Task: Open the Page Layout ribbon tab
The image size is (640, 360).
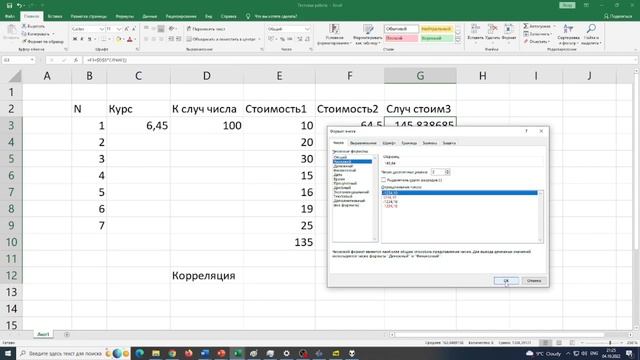Action: 89,16
